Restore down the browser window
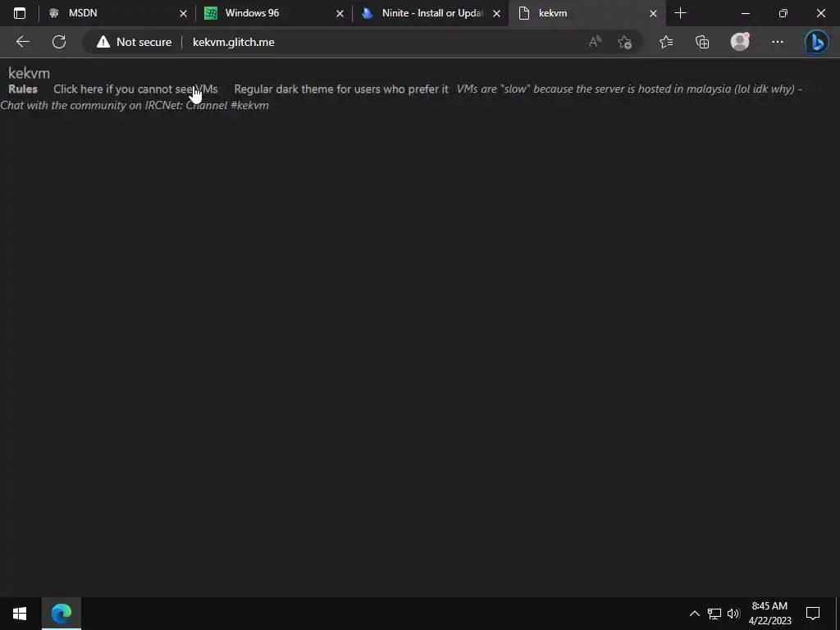The image size is (840, 630). (783, 13)
